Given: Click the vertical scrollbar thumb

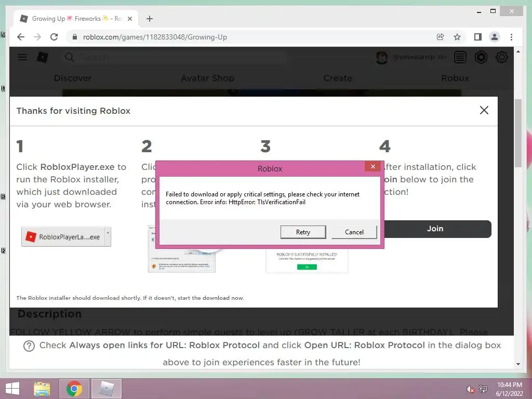Looking at the screenshot, I should tap(518, 132).
